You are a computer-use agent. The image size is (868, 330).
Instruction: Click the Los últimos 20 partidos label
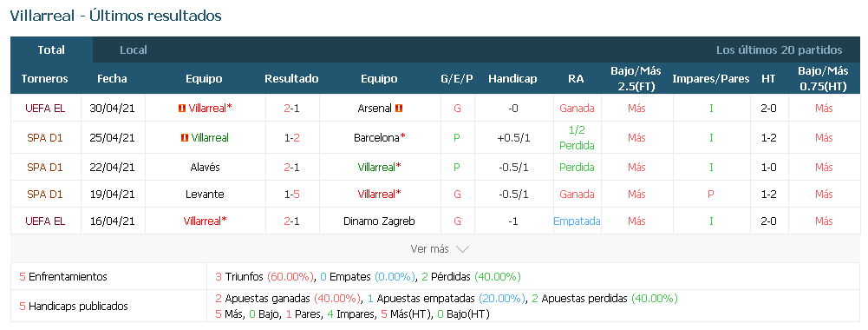(x=780, y=49)
